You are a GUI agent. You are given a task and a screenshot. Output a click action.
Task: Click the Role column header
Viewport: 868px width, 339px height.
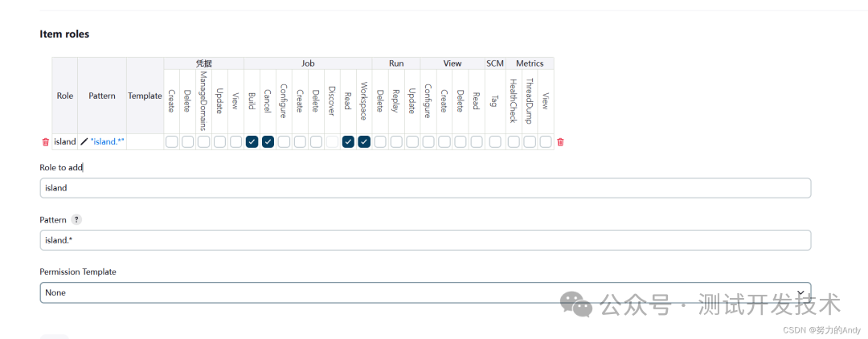click(65, 96)
